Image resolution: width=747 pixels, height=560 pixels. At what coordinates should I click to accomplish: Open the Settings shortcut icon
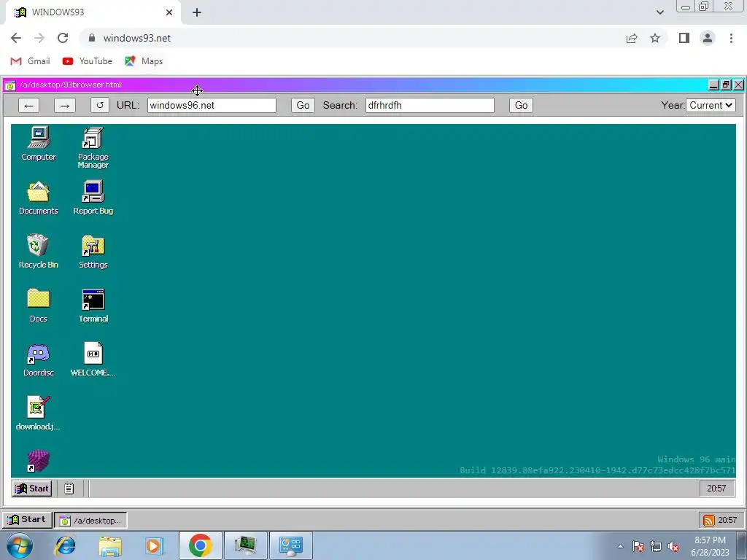coord(93,252)
